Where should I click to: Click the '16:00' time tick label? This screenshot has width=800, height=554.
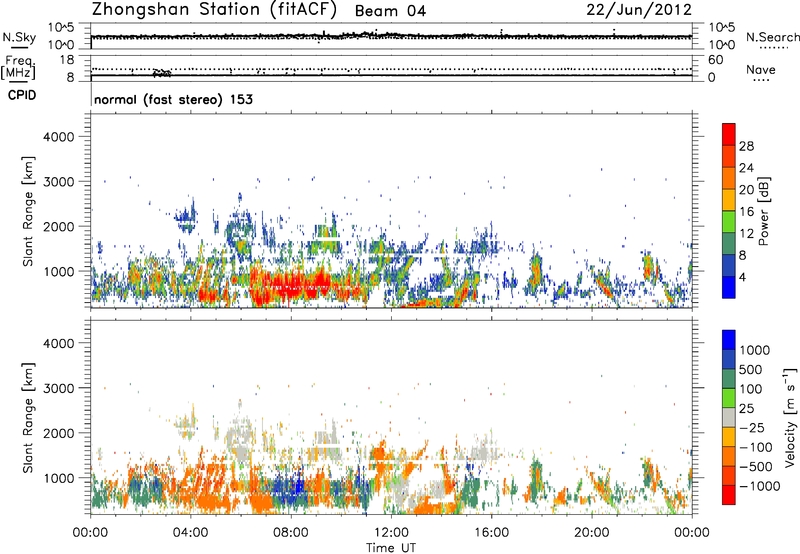pyautogui.click(x=491, y=533)
